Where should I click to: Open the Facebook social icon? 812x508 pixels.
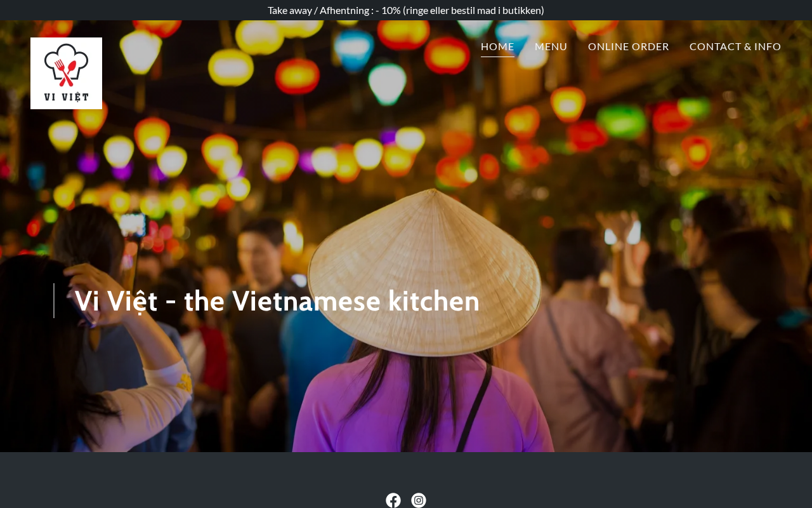[393, 500]
